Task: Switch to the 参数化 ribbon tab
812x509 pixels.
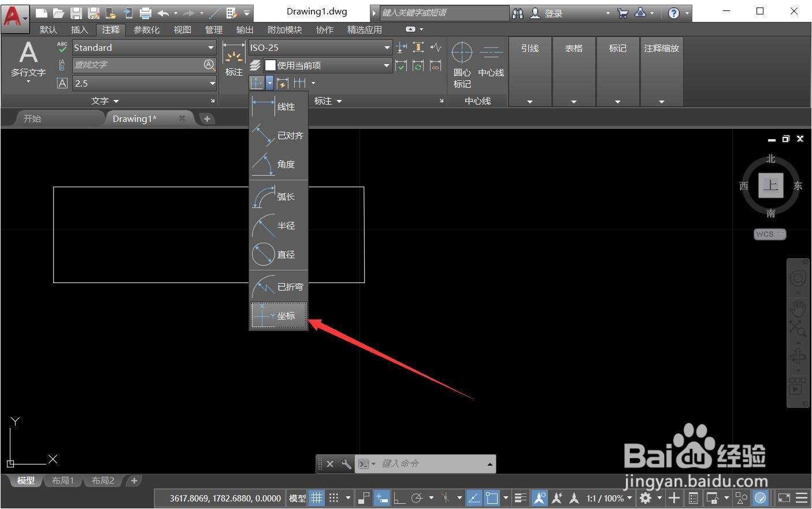Action: pyautogui.click(x=146, y=29)
